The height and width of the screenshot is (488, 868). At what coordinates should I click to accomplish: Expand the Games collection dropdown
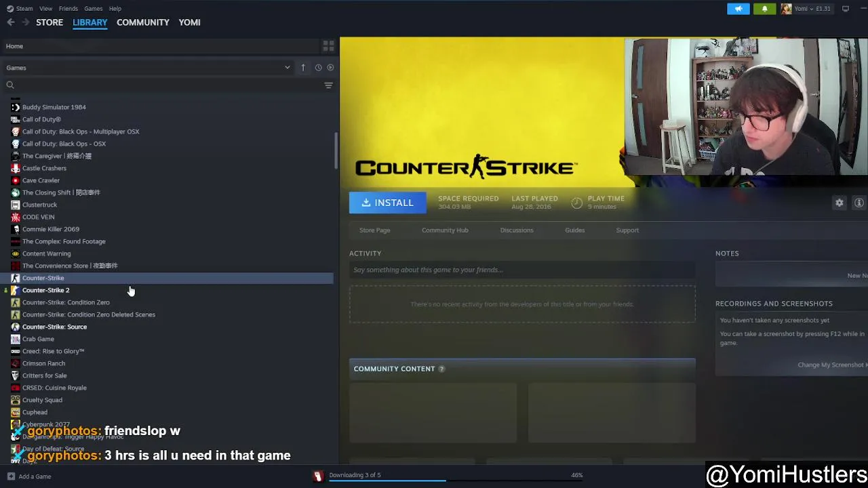pyautogui.click(x=287, y=68)
